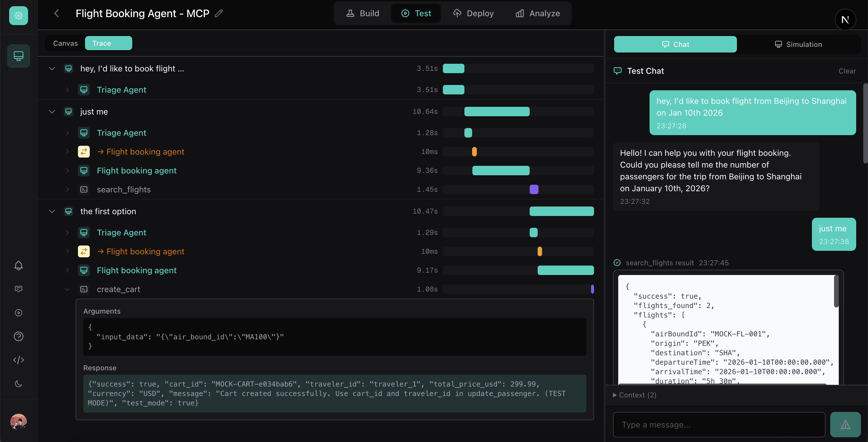The width and height of the screenshot is (868, 442).
Task: Click the chat messages sidebar icon
Action: pos(19,289)
